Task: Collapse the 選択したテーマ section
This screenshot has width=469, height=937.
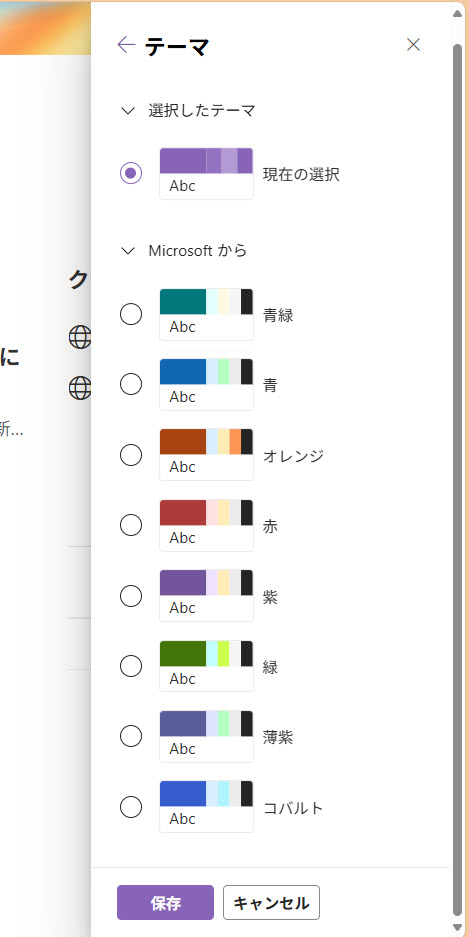Action: tap(128, 111)
